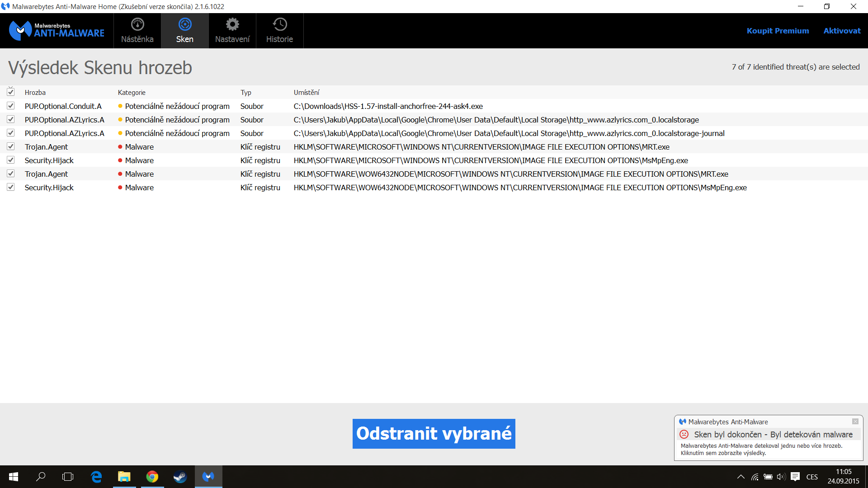
Task: Open the Nástěnka dashboard tab
Action: (137, 31)
